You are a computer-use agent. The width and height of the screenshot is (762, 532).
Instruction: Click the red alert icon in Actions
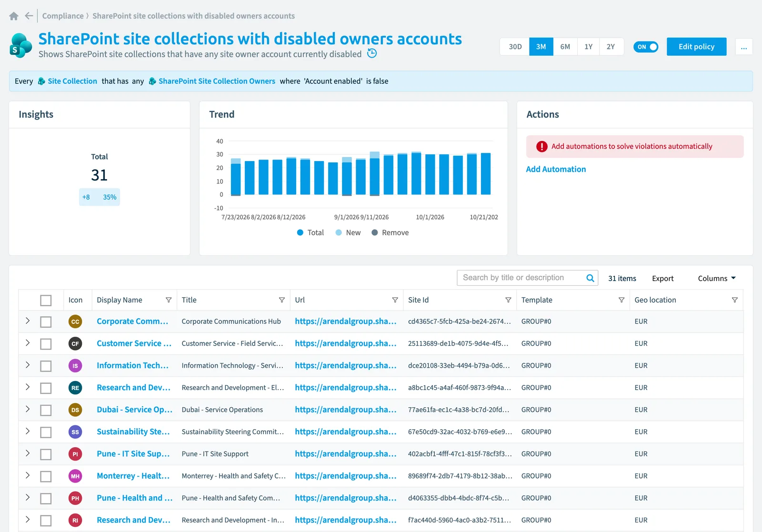click(542, 147)
